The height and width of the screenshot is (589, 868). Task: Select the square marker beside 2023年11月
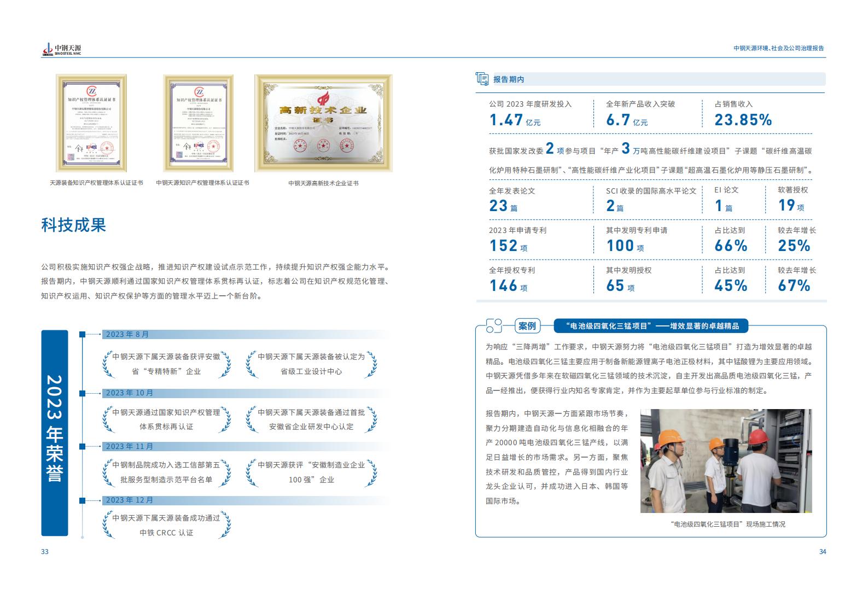(x=82, y=447)
